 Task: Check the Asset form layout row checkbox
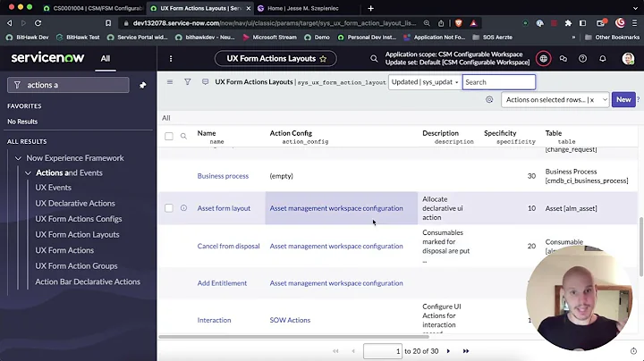click(x=169, y=208)
